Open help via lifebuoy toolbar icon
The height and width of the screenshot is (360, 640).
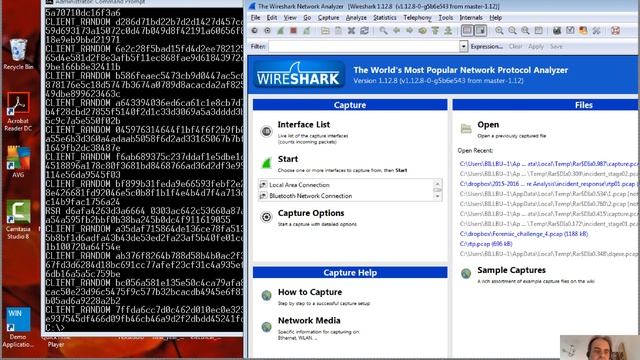click(615, 31)
